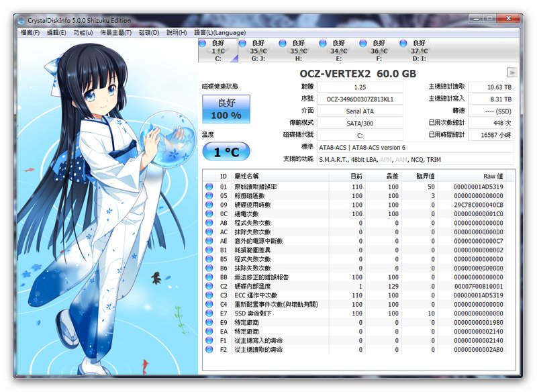The height and width of the screenshot is (392, 537).
Task: Open the 磁碟(D) menu
Action: click(x=149, y=33)
